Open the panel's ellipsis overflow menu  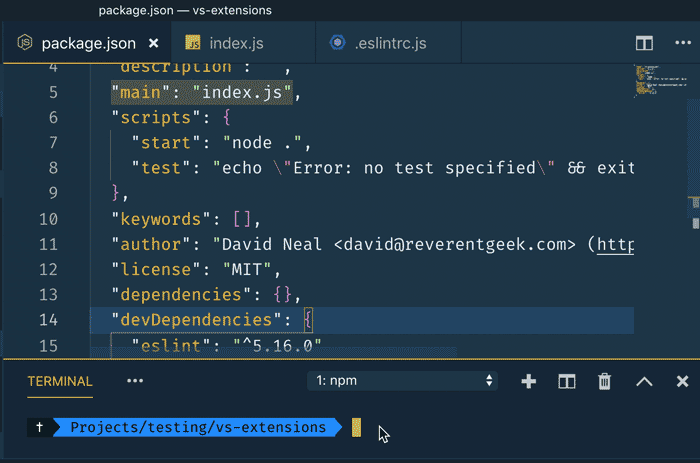pos(135,381)
